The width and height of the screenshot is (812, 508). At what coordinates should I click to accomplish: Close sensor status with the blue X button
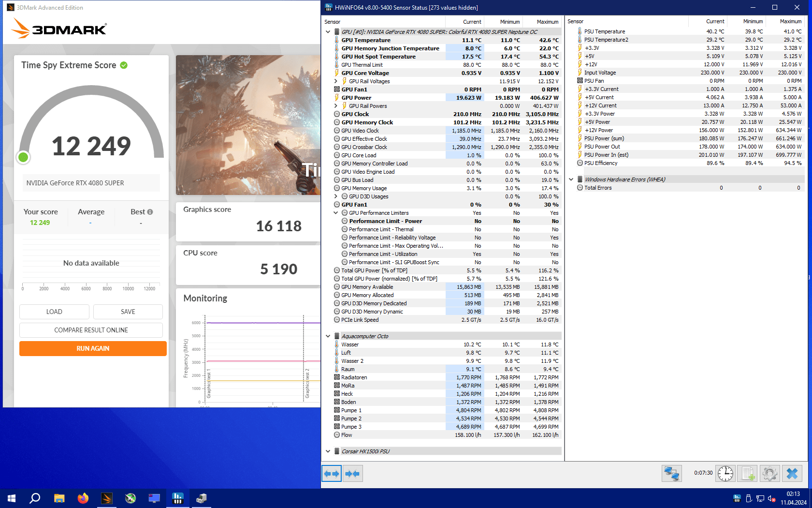click(x=792, y=473)
